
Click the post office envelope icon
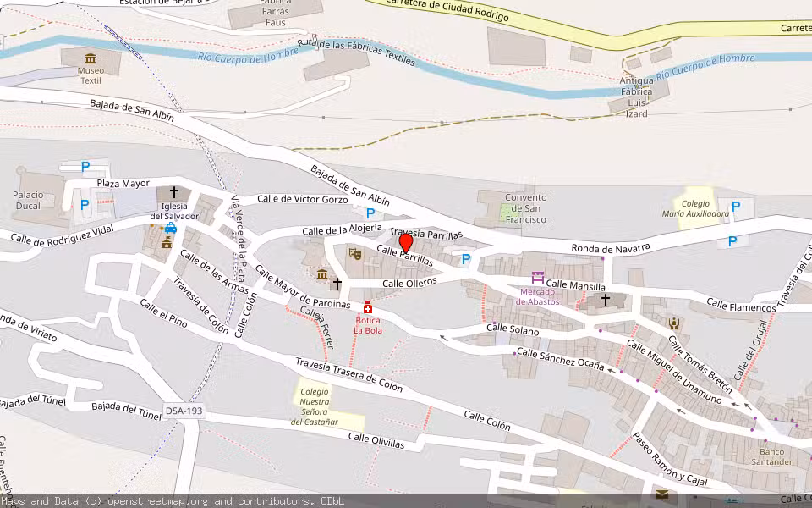pos(662,494)
